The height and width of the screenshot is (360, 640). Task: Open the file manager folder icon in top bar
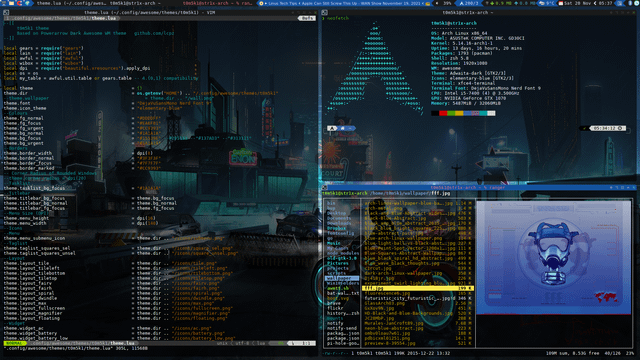11,3
